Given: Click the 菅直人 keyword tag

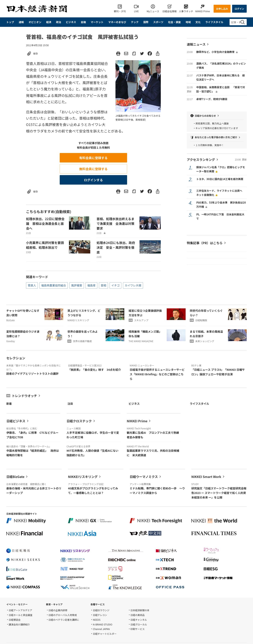Looking at the screenshot, I should [32, 285].
